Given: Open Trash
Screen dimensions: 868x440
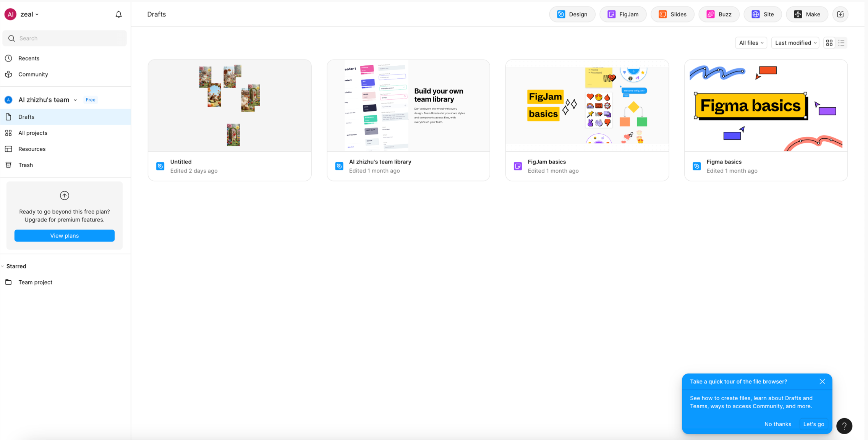Looking at the screenshot, I should 65,165.
